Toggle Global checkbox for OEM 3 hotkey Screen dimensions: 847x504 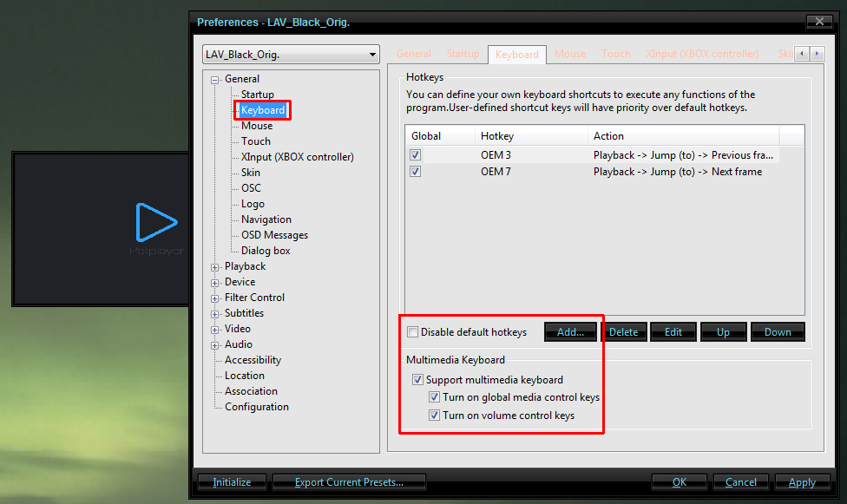(x=415, y=155)
